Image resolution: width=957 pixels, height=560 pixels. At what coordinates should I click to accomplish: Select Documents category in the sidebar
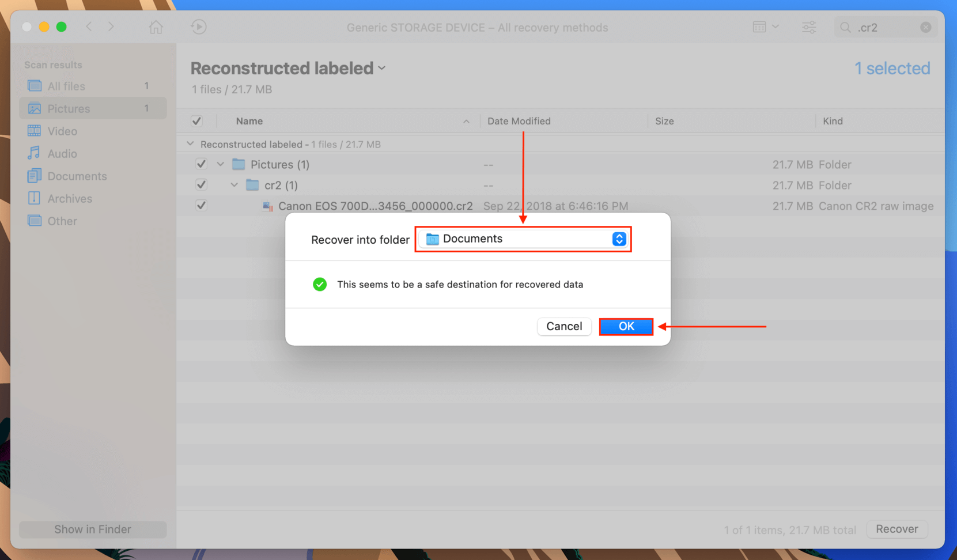pyautogui.click(x=93, y=176)
